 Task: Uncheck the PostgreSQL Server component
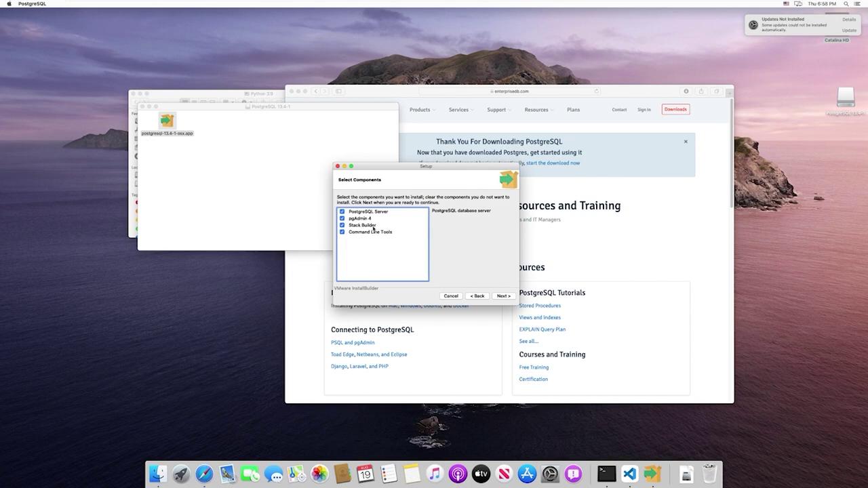[x=342, y=211]
